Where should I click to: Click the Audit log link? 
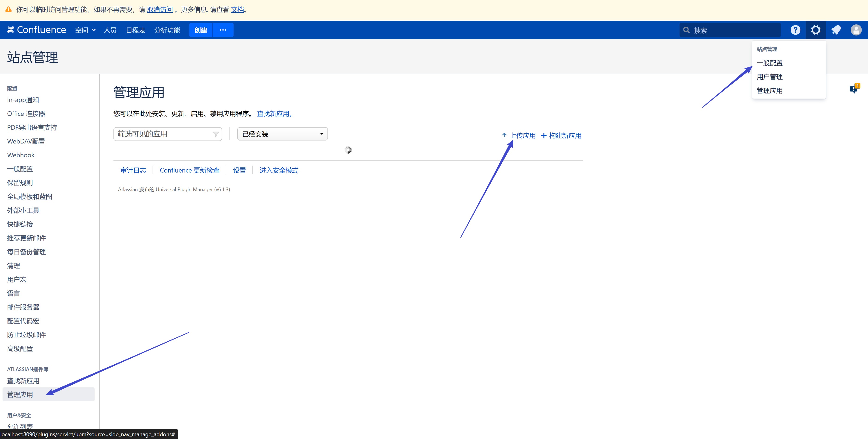click(x=133, y=170)
